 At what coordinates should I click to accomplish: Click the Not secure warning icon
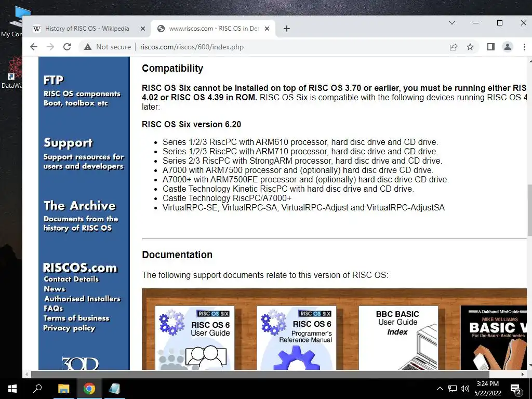[88, 47]
